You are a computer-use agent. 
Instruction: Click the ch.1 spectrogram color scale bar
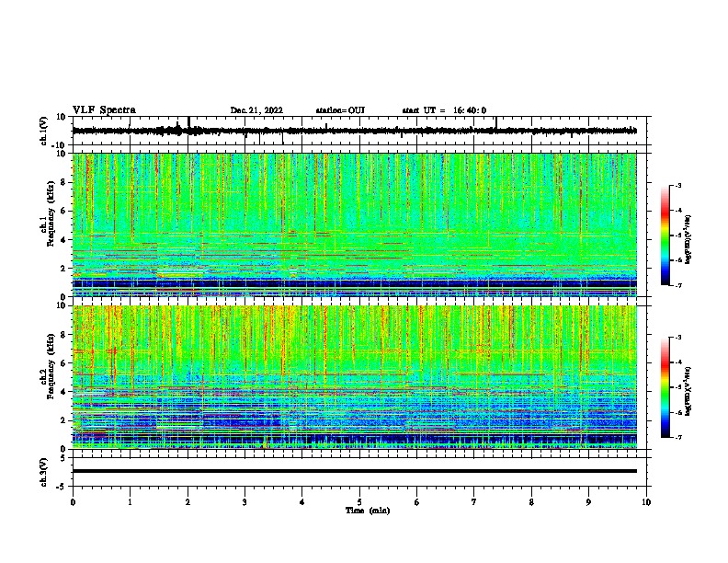pos(665,236)
